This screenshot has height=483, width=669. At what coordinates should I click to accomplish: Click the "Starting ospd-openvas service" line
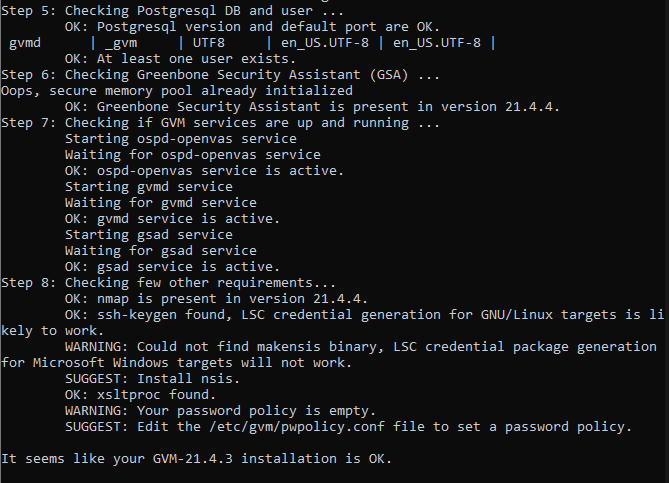[181, 138]
